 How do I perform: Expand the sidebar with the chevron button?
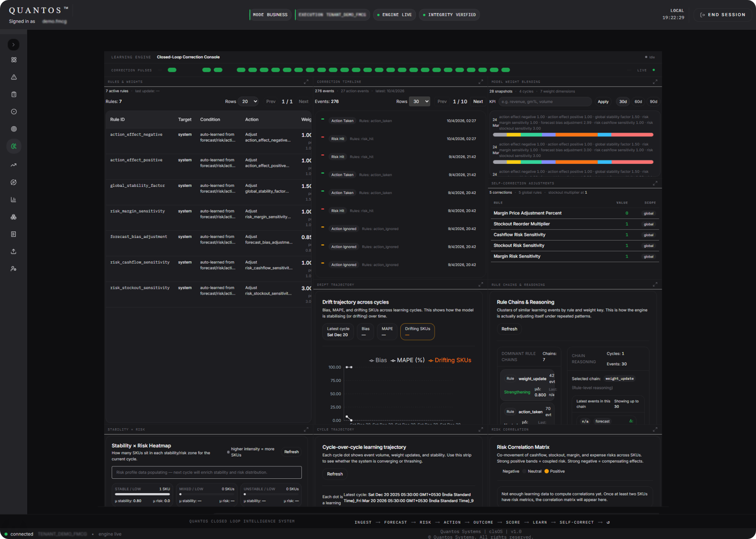13,45
